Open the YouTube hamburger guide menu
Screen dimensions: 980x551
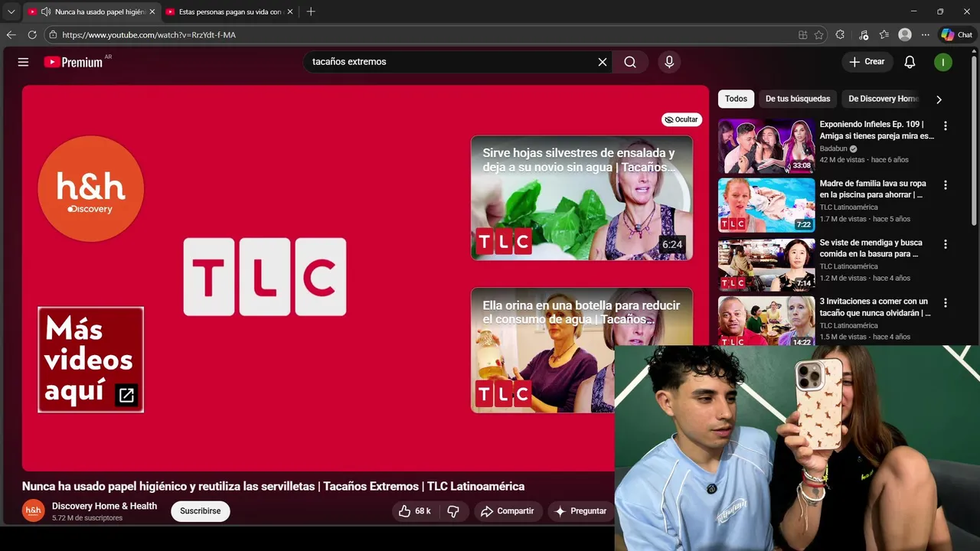pos(23,62)
